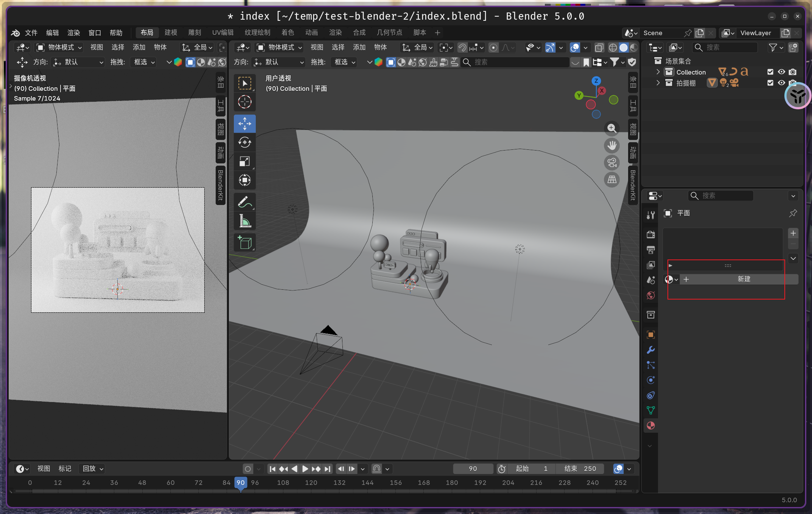The image size is (812, 514).
Task: Select the Scale tool icon
Action: pyautogui.click(x=244, y=161)
